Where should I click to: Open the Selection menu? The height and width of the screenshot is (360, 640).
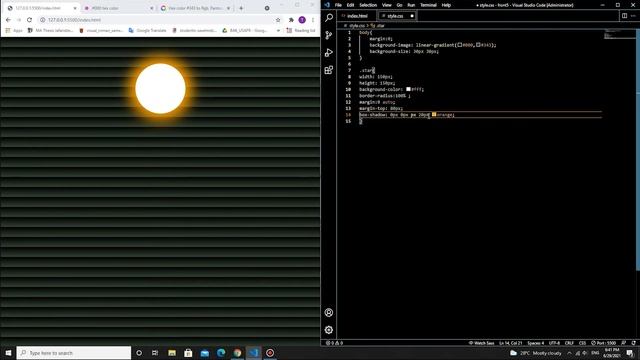(x=368, y=5)
